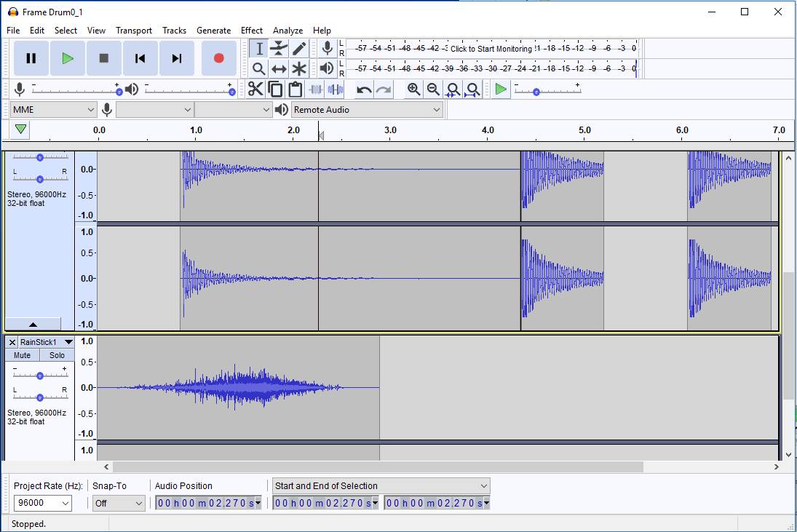
Task: Open the Effect menu
Action: coord(251,30)
